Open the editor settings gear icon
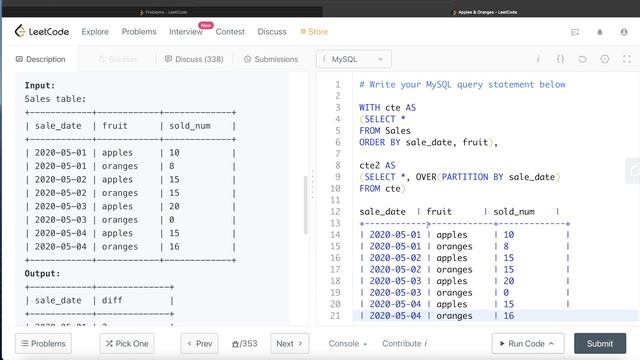Image resolution: width=640 pixels, height=360 pixels. pyautogui.click(x=604, y=59)
